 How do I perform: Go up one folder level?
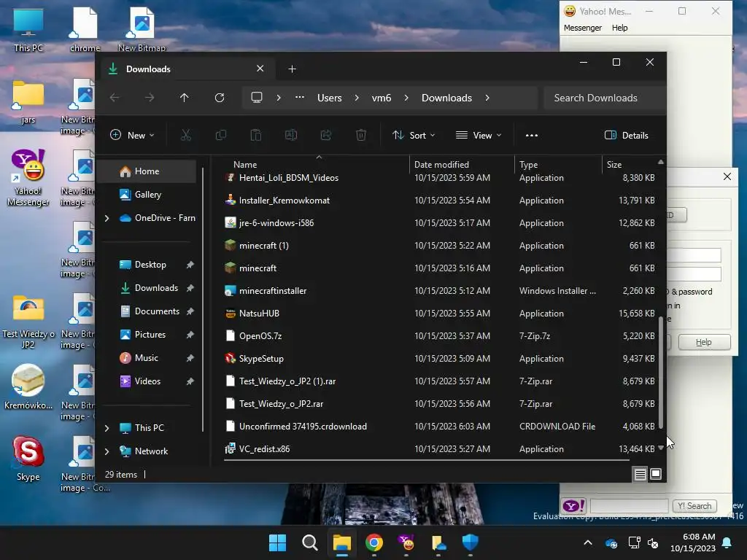(185, 98)
